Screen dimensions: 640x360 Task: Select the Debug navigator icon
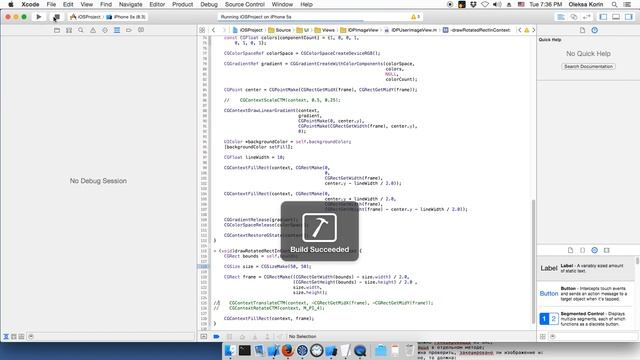pyautogui.click(x=117, y=30)
